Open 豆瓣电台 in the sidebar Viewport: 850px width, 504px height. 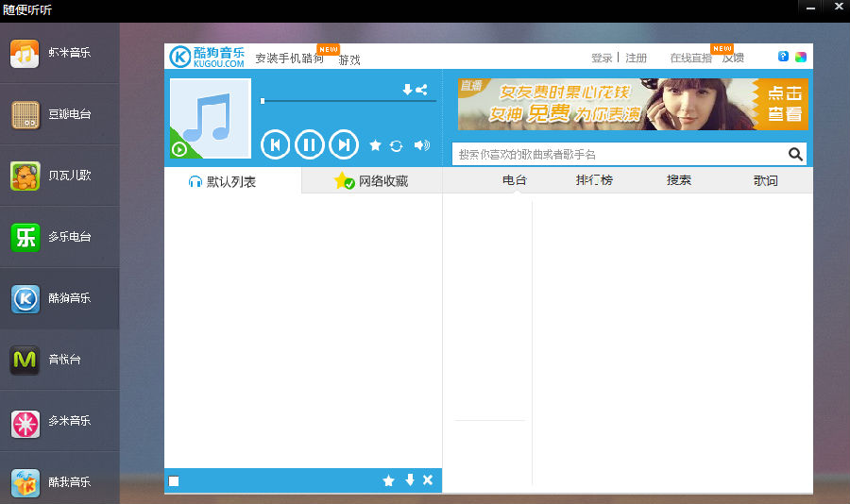point(59,114)
